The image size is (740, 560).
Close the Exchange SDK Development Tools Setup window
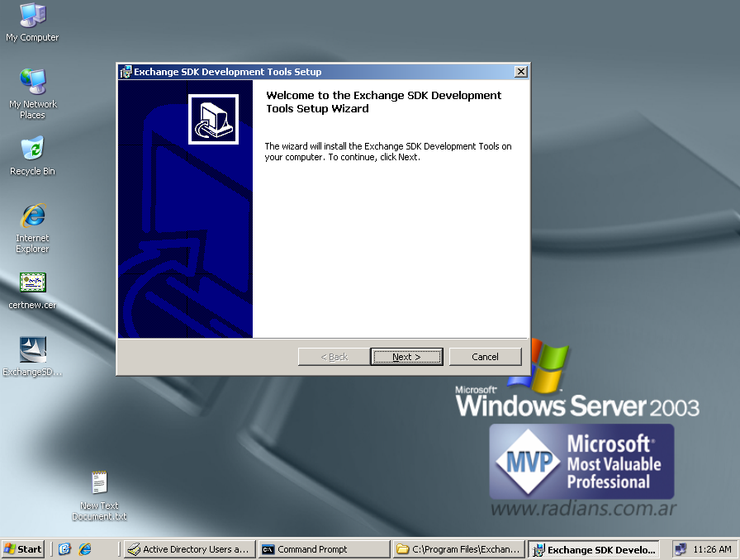pos(520,72)
